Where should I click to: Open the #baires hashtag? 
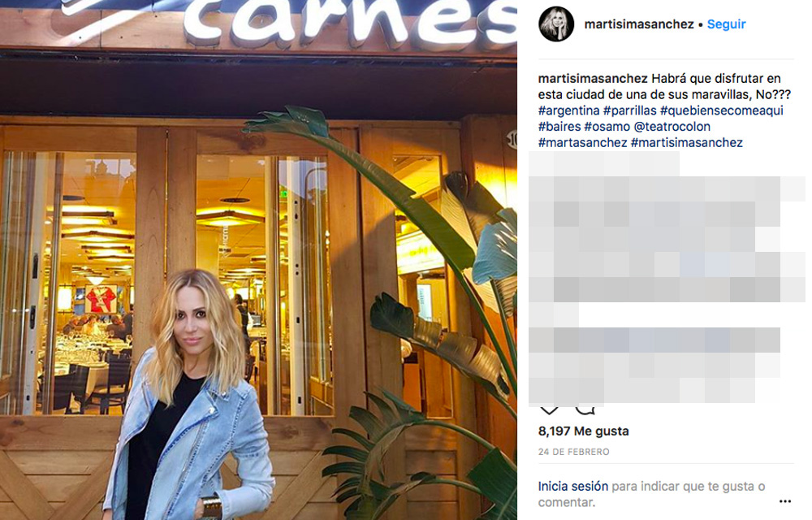(559, 127)
